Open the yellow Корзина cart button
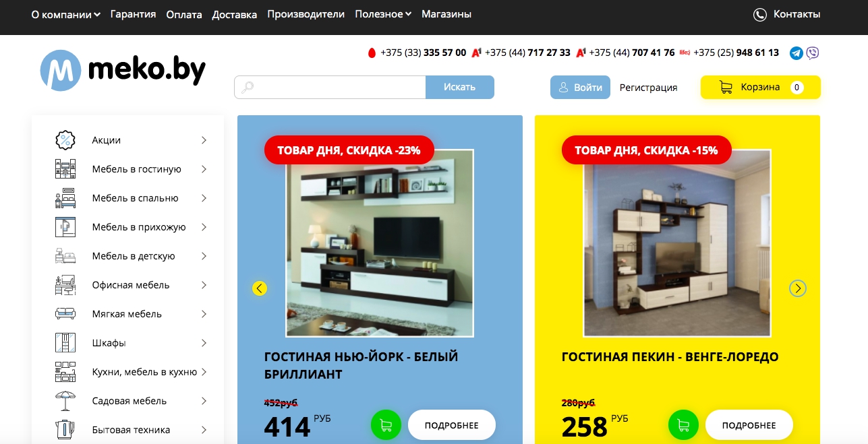868x444 pixels. (761, 87)
